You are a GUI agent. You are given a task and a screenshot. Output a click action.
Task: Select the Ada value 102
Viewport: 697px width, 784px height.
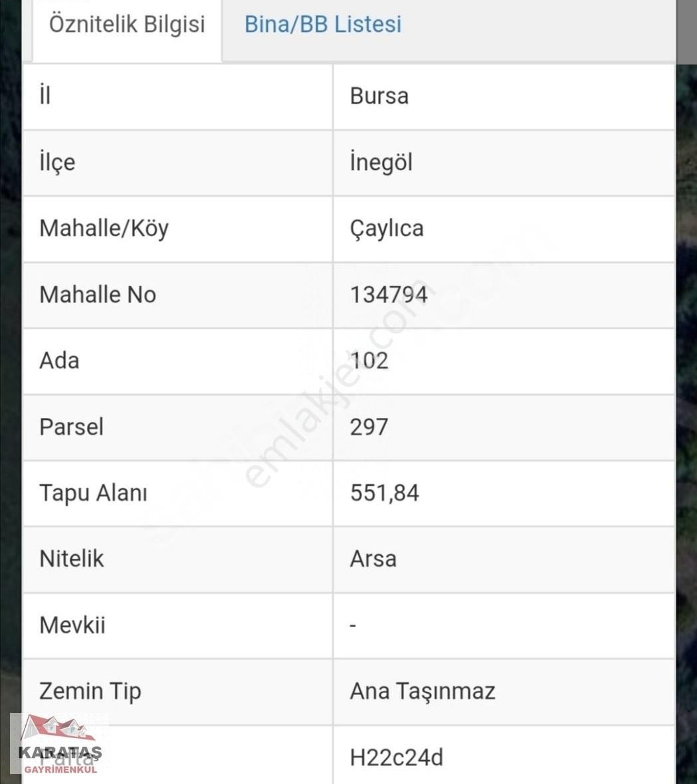pos(369,360)
